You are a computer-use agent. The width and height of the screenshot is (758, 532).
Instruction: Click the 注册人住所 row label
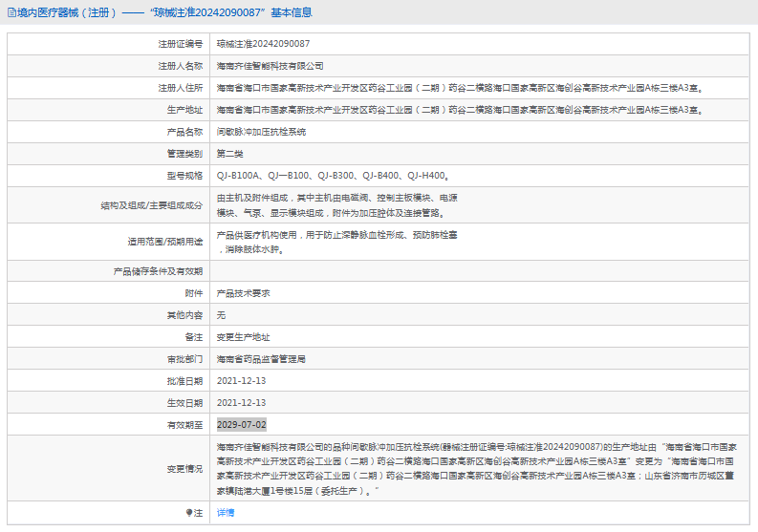(181, 88)
